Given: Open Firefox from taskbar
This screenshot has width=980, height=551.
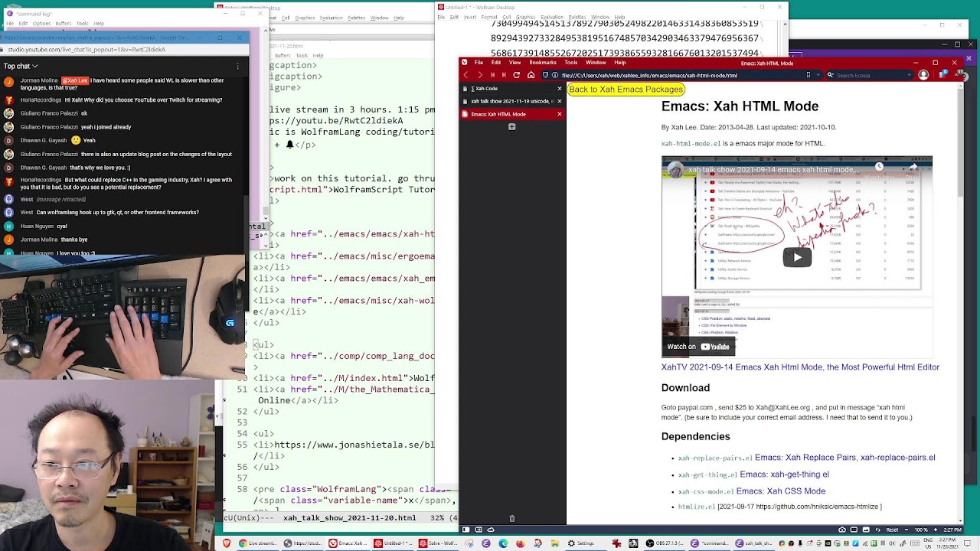Looking at the screenshot, I should [x=520, y=543].
